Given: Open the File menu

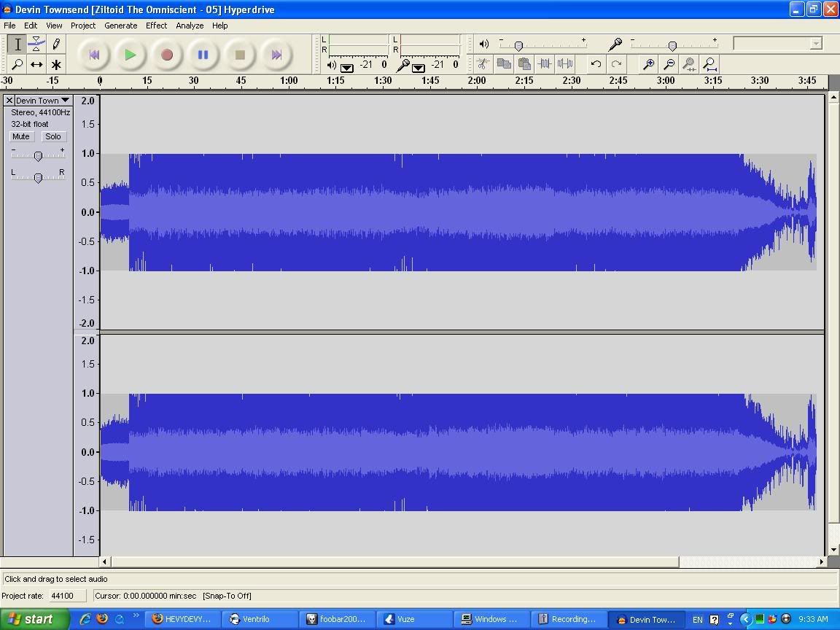Looking at the screenshot, I should 9,26.
